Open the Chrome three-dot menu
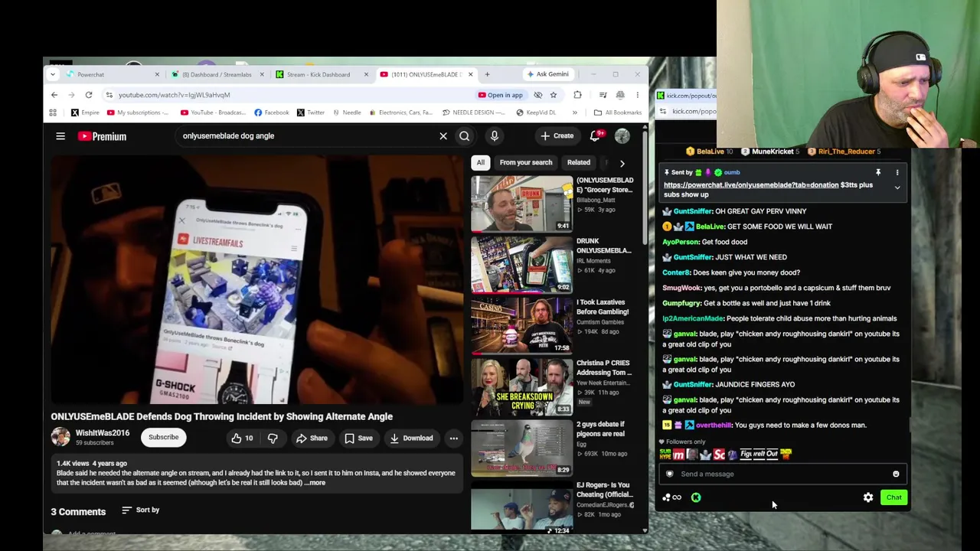The width and height of the screenshot is (980, 551). 637,95
